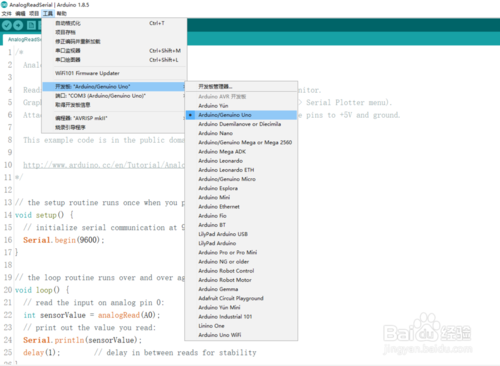Choose 项目存档 in the Tools menu
The image size is (500, 366).
coord(114,32)
